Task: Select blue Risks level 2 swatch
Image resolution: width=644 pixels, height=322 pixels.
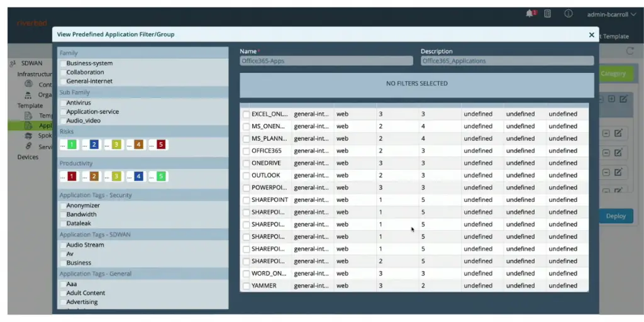Action: (94, 145)
